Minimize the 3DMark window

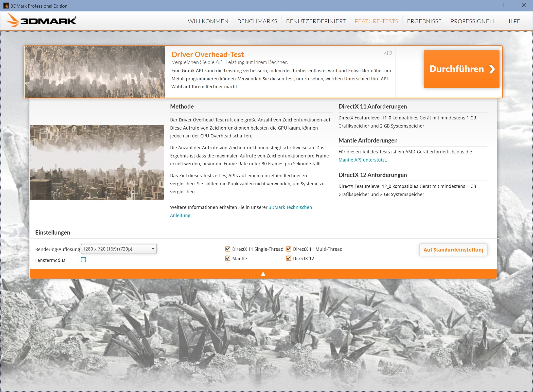coord(489,5)
